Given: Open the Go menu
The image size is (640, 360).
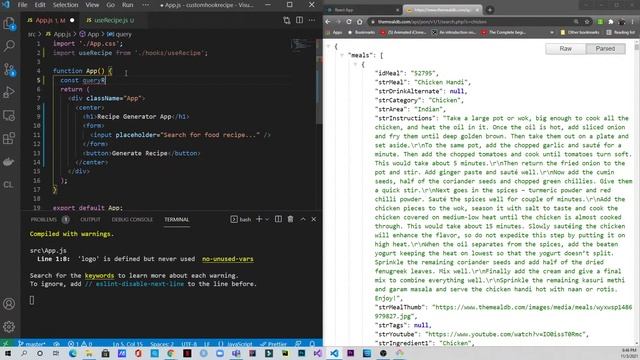Looking at the screenshot, I should [x=111, y=5].
